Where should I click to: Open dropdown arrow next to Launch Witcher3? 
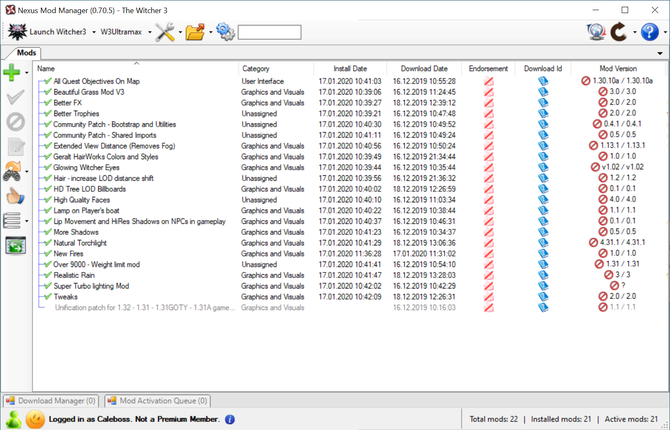94,32
